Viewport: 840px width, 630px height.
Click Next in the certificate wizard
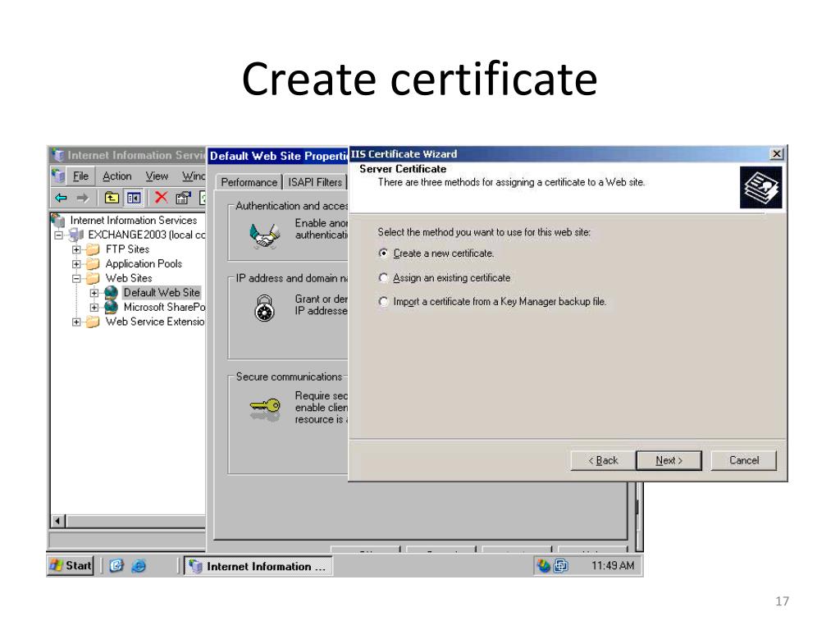(x=669, y=460)
